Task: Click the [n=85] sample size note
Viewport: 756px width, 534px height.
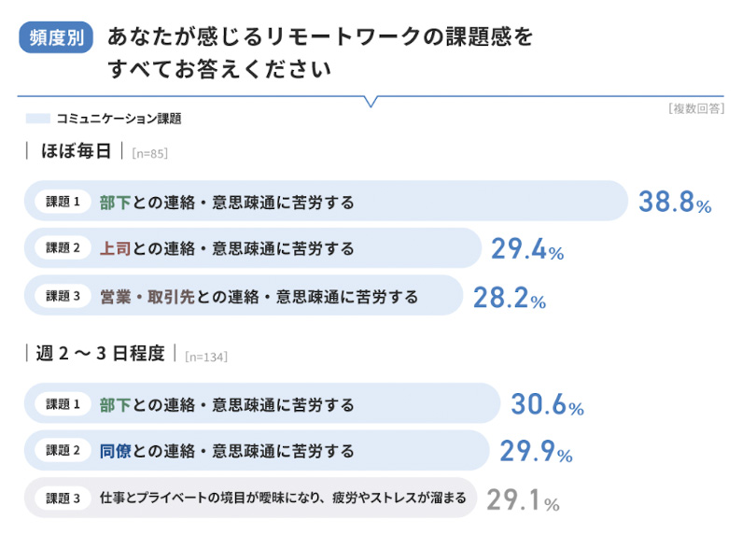Action: tap(149, 152)
